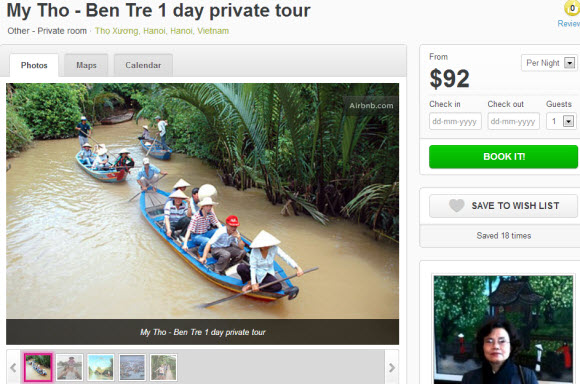The height and width of the screenshot is (384, 580).
Task: Select the fifth thumbnail in gallery
Action: (163, 367)
